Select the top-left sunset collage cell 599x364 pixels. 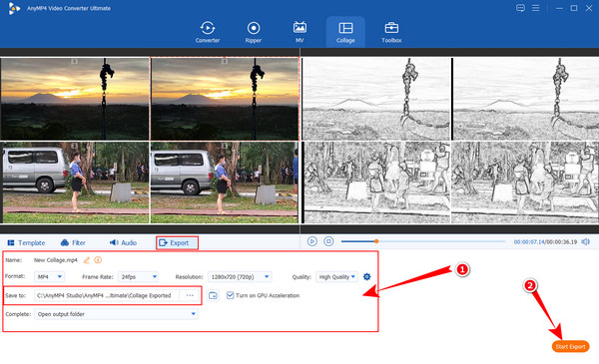click(75, 99)
